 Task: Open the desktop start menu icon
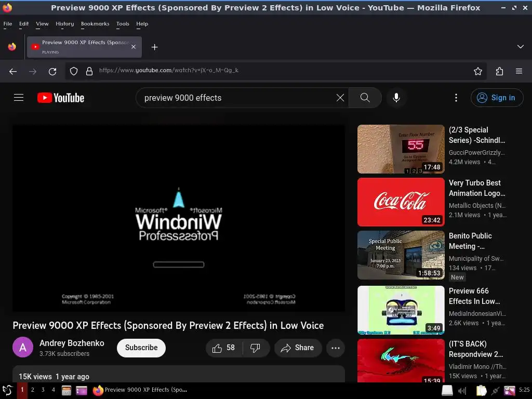7,390
